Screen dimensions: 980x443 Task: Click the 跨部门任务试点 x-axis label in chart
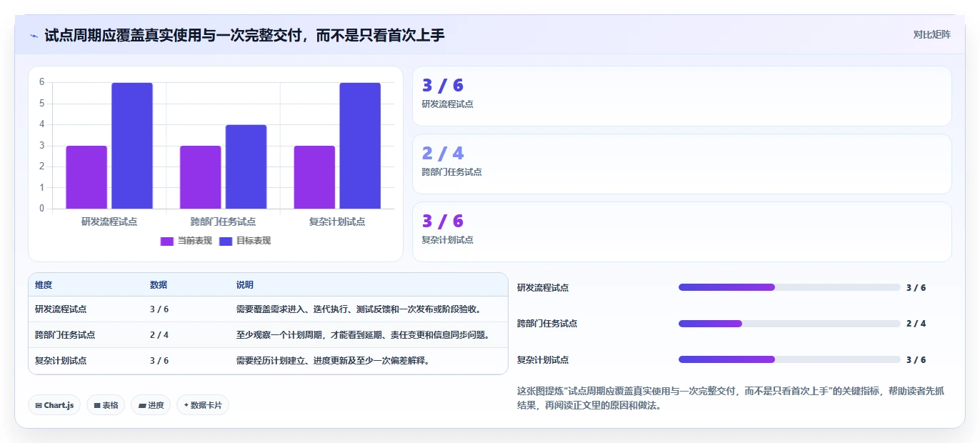click(223, 221)
